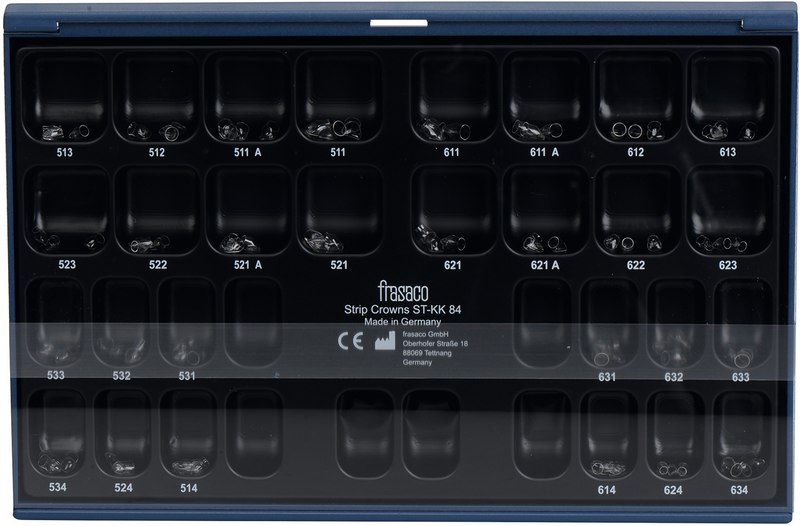
Task: Click compartment labeled 613
Action: (x=727, y=98)
